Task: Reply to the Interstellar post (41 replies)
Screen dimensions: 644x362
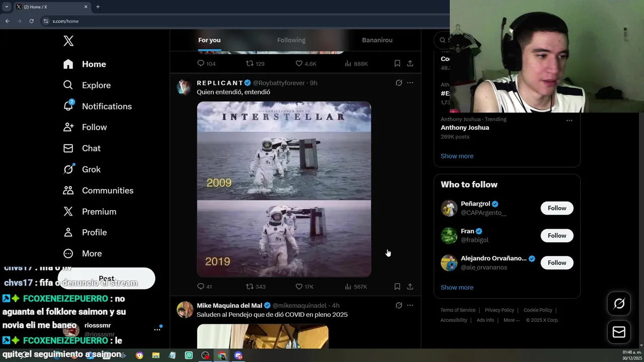Action: [204, 287]
